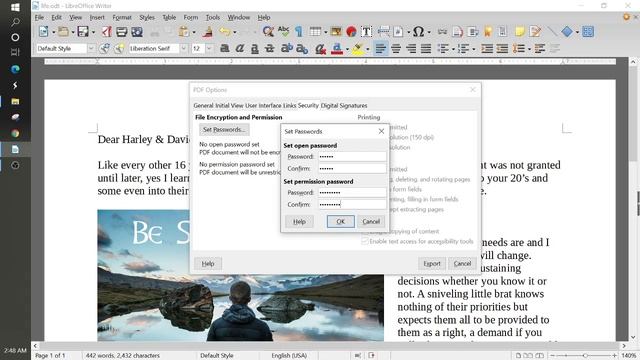This screenshot has height=360, width=640.
Task: Click OK in Set Passwords dialog
Action: [340, 221]
